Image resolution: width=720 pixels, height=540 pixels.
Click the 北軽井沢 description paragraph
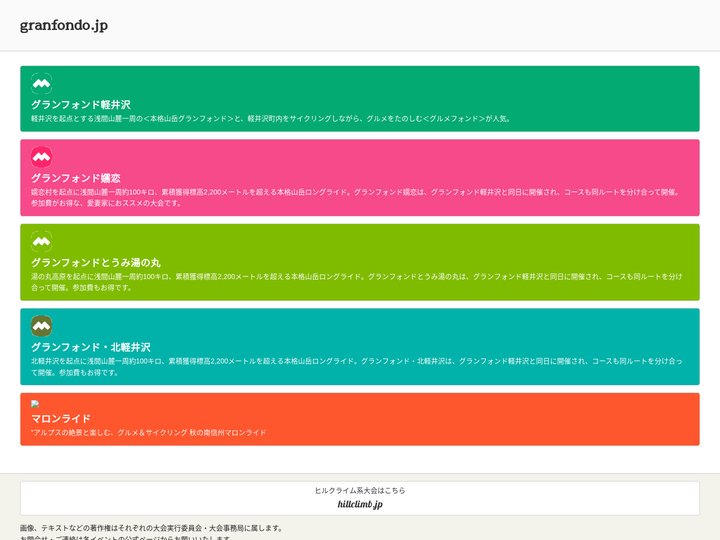[x=357, y=366]
